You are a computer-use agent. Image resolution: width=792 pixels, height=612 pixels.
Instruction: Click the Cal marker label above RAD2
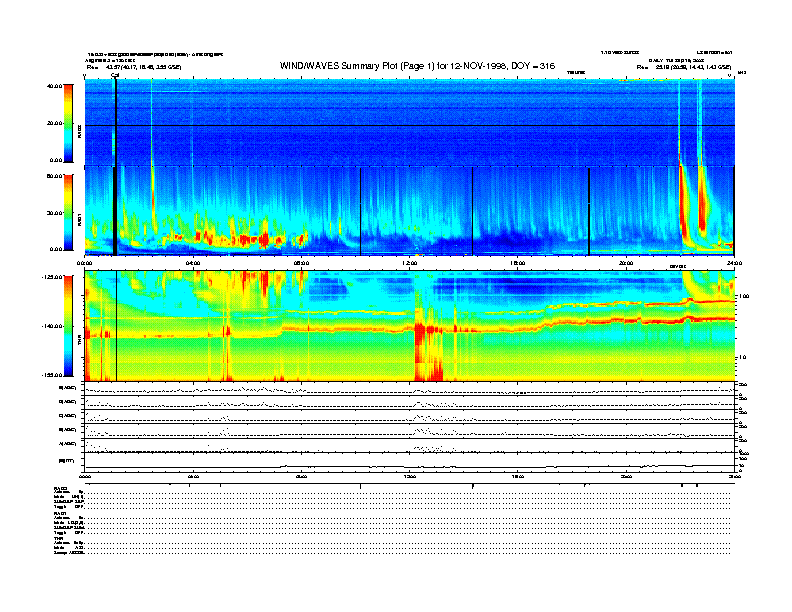pyautogui.click(x=115, y=75)
